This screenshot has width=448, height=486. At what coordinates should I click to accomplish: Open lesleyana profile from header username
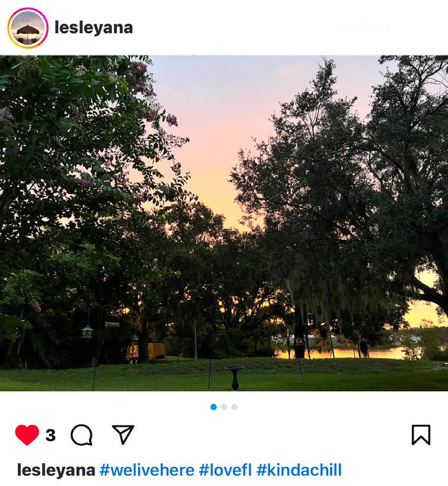point(94,27)
